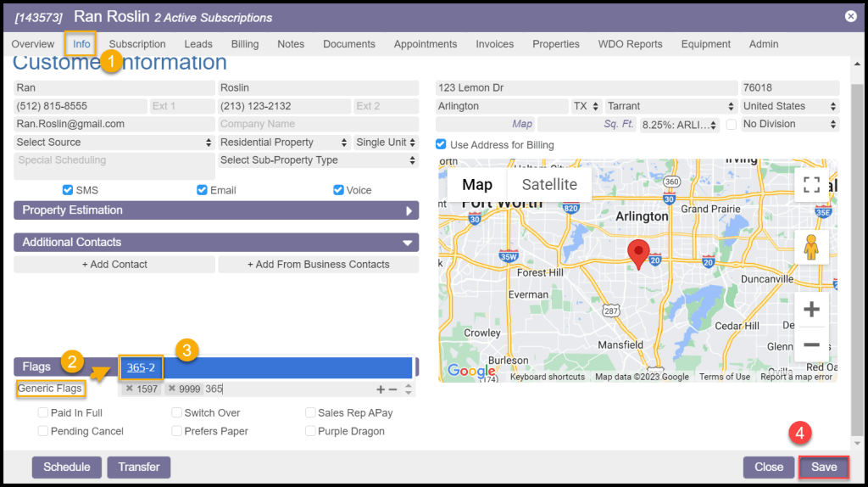The image size is (868, 487).
Task: Zoom in on the map
Action: click(x=811, y=309)
